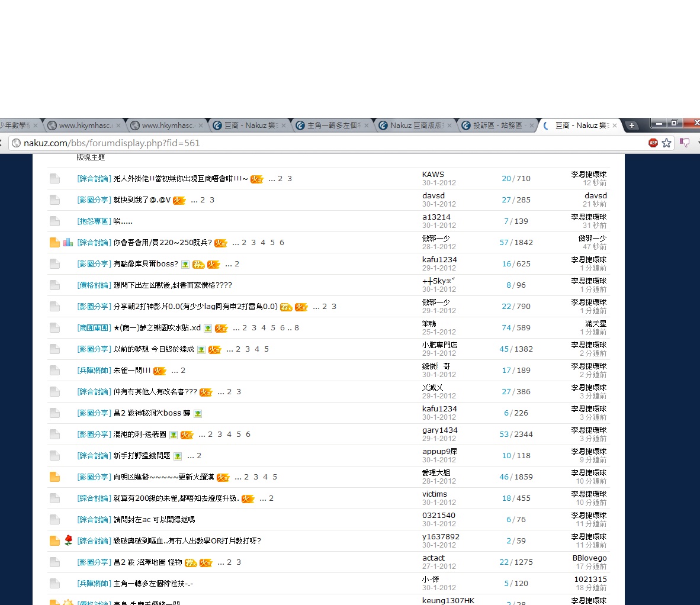Viewport: 700px width, 605px height.
Task: Open author profile KAWS
Action: tap(433, 175)
